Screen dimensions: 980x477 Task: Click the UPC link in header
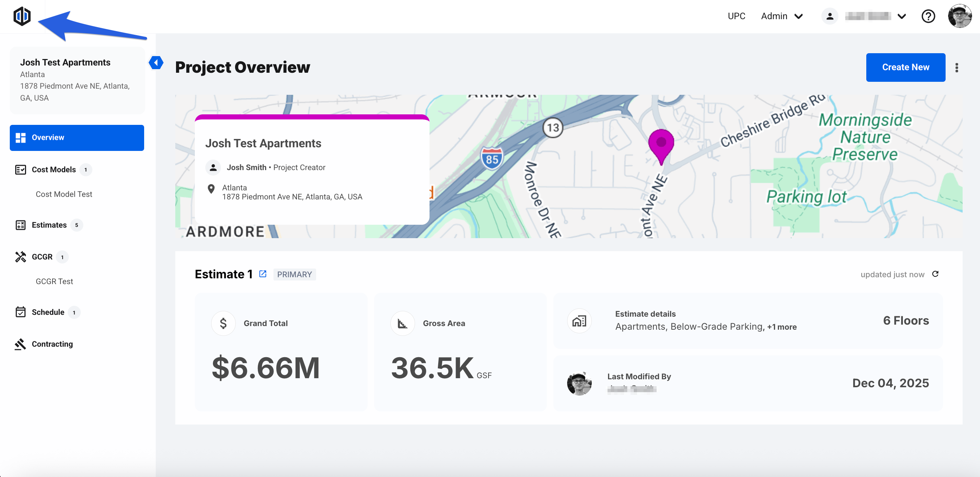(736, 16)
